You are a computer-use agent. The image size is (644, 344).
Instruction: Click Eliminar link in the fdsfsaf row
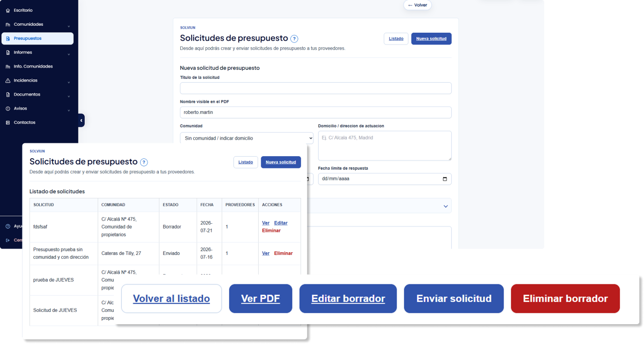[x=271, y=230]
